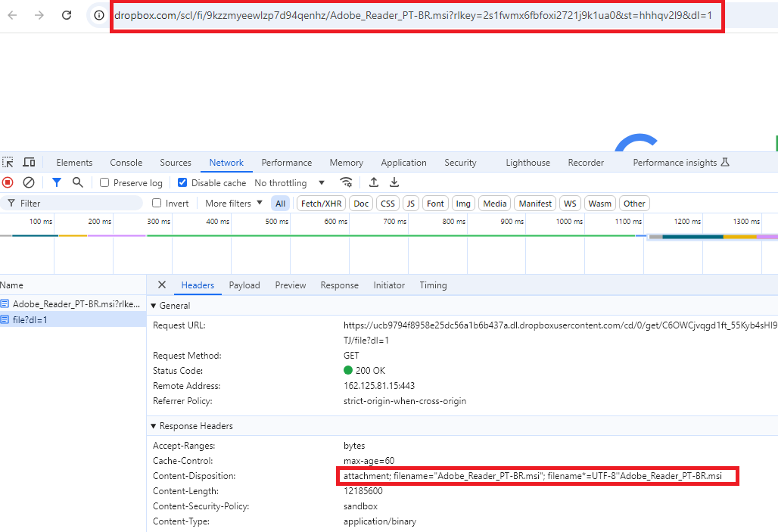This screenshot has width=778, height=532.
Task: Open the Timing details tab
Action: (433, 285)
